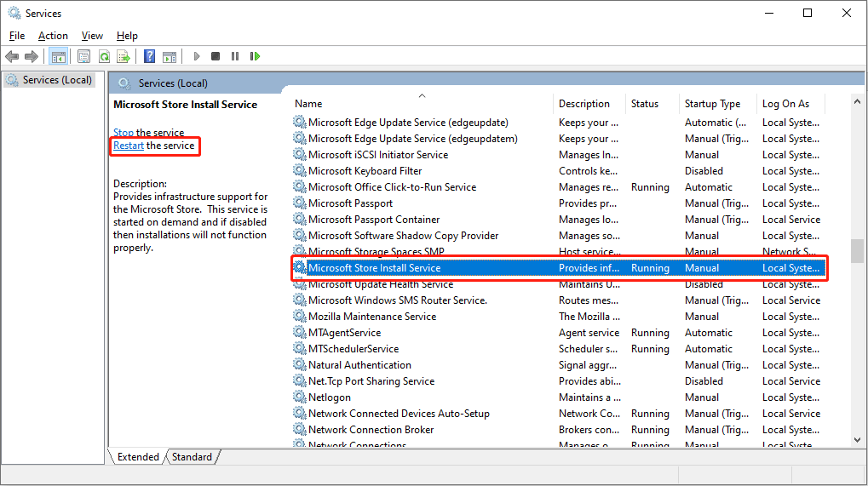Click the Agent service description of MTAgentService
868x486 pixels.
(x=589, y=333)
